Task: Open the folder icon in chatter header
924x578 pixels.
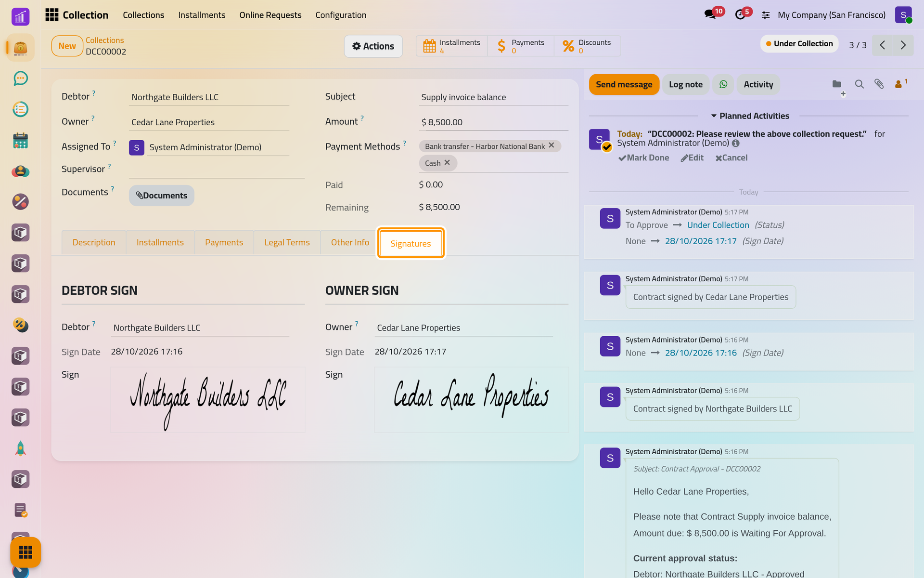Action: click(837, 84)
